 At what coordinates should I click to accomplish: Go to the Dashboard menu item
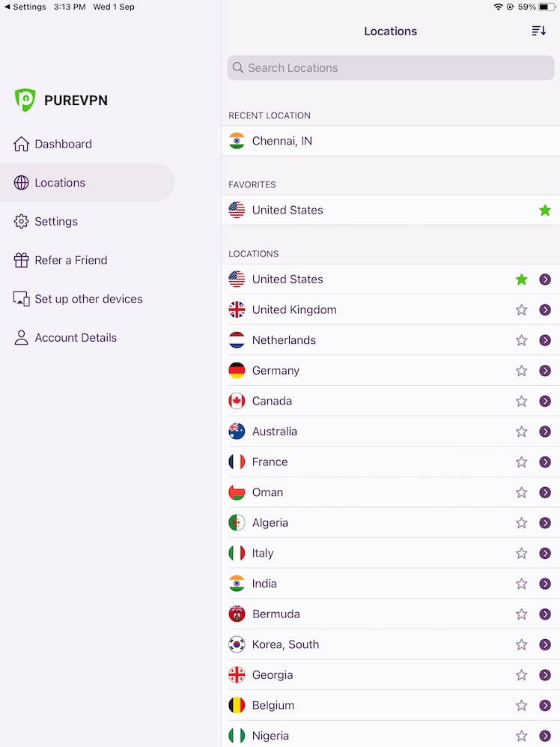[x=63, y=144]
